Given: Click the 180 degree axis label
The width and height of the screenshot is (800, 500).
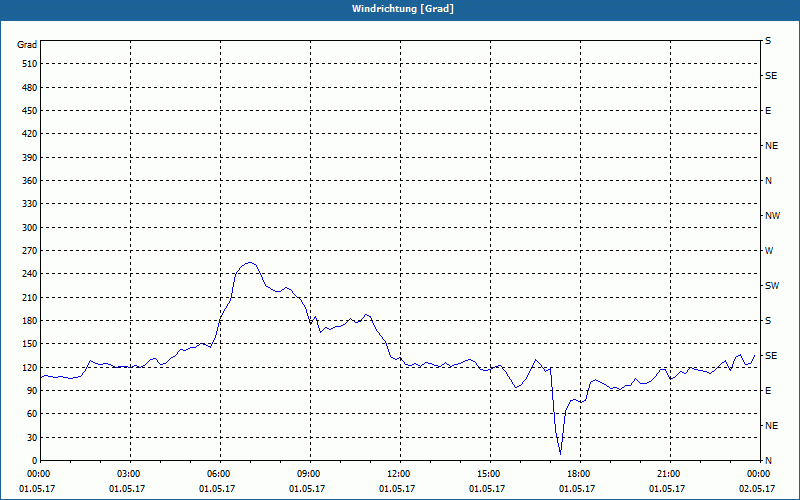Looking at the screenshot, I should click(x=30, y=320).
